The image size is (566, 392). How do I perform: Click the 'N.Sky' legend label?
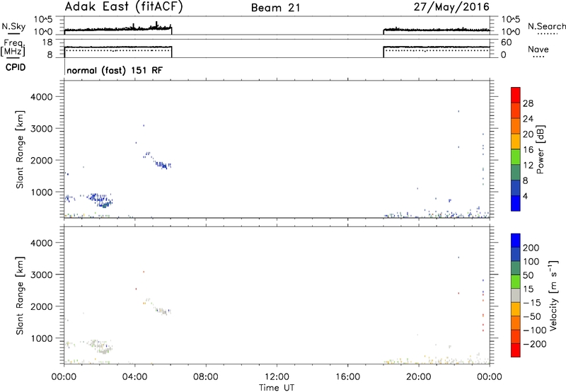[13, 26]
